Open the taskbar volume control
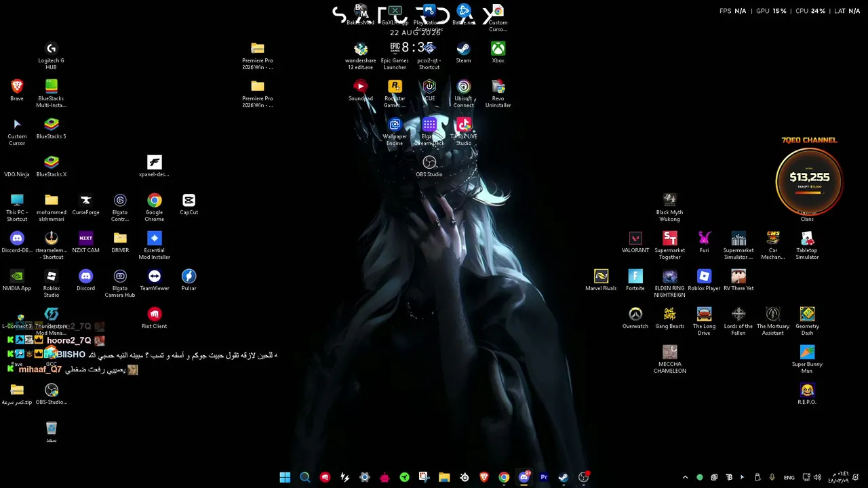Screen dimensions: 868x488 (x=817, y=477)
